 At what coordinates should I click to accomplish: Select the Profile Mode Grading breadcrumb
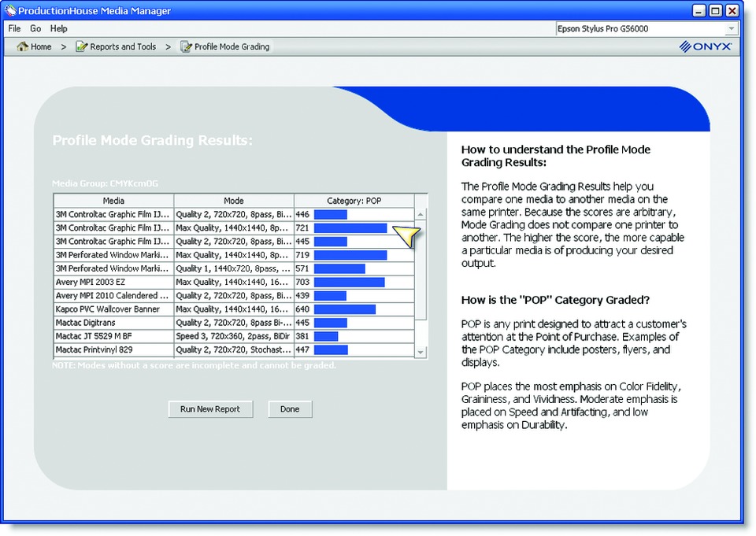(224, 46)
